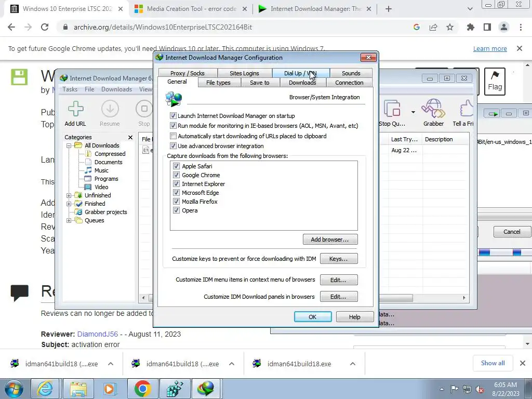This screenshot has height=399, width=532.
Task: Click the IDM list horizontal scrollbar right arrow
Action: click(x=464, y=298)
